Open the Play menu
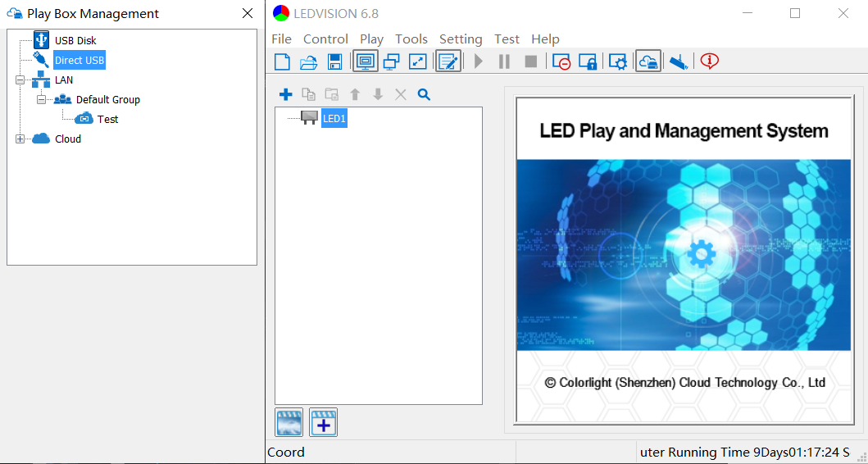Viewport: 868px width, 464px height. coord(371,39)
